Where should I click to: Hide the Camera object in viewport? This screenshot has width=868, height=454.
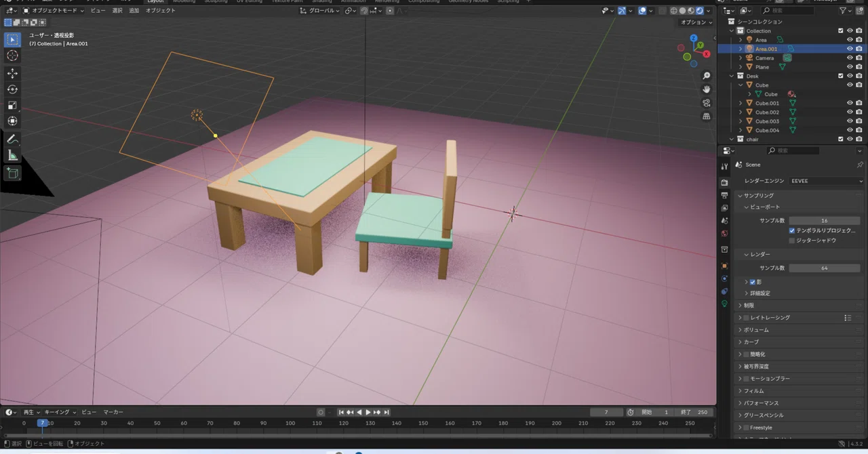click(850, 58)
